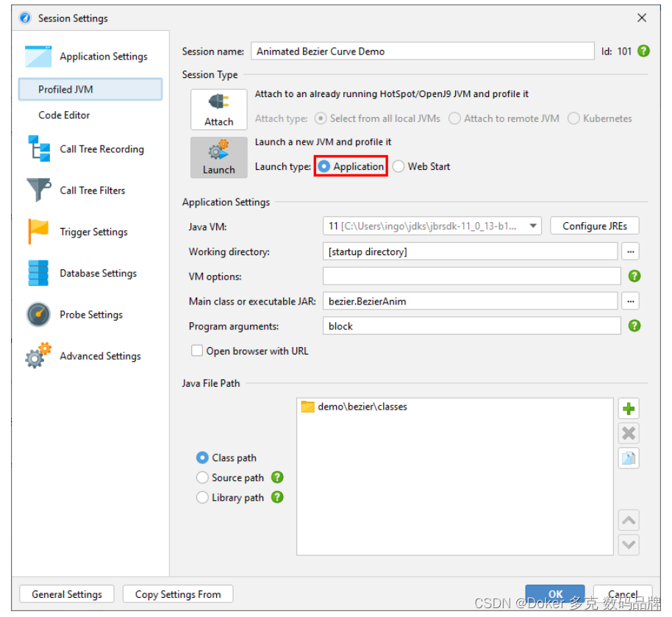672x617 pixels.
Task: Go to Trigger Settings
Action: [x=93, y=232]
